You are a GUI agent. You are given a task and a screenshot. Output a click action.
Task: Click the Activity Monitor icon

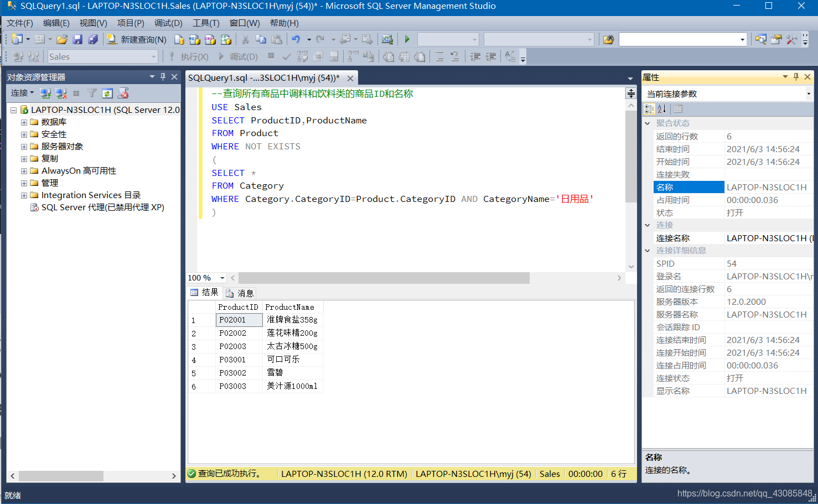[387, 39]
